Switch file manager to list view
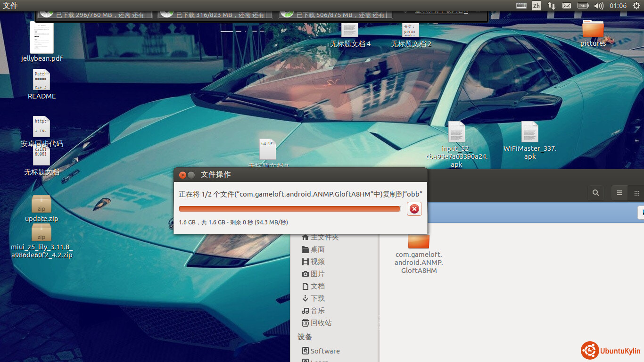 619,193
